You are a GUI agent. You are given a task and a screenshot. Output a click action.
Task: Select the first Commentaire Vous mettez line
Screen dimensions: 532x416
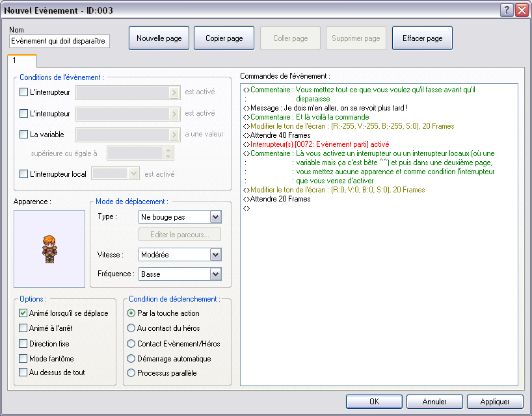359,90
